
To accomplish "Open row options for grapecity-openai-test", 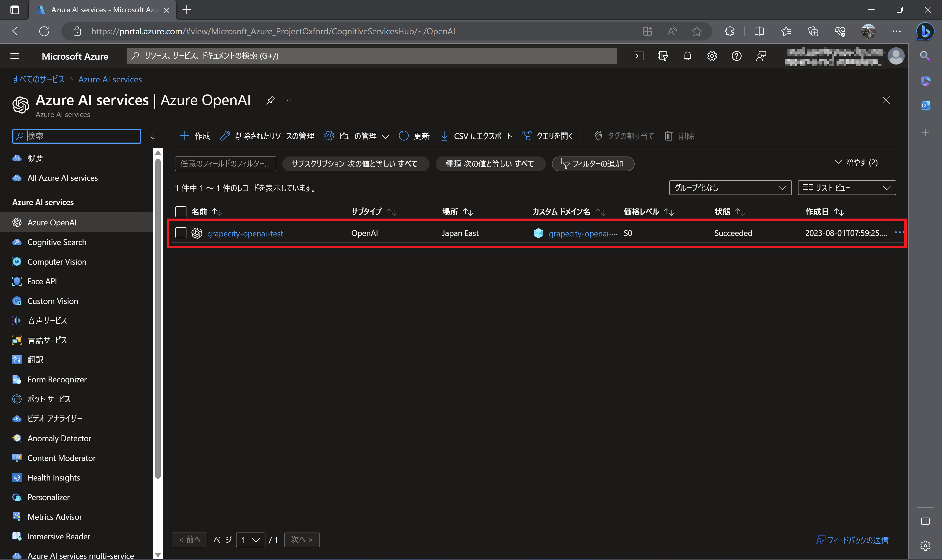I will coord(899,233).
